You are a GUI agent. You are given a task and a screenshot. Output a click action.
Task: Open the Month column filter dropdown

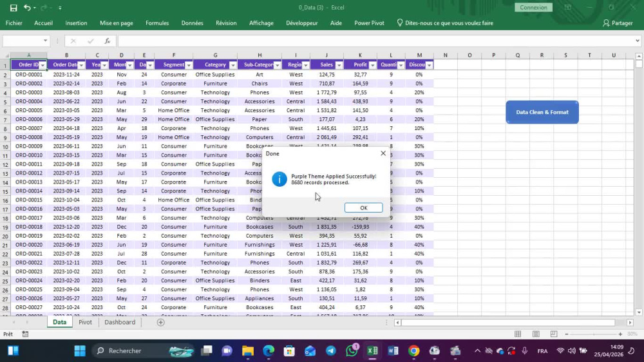coord(129,65)
